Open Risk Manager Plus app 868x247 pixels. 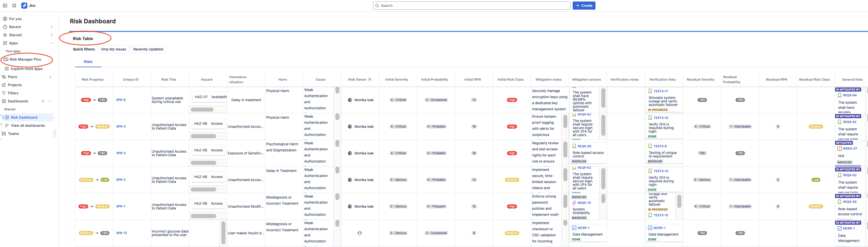(x=25, y=59)
